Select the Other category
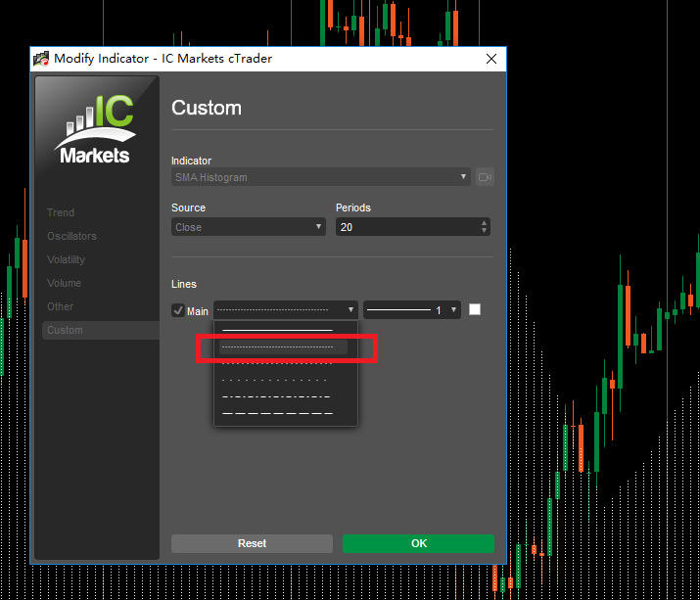Image resolution: width=700 pixels, height=600 pixels. [61, 306]
